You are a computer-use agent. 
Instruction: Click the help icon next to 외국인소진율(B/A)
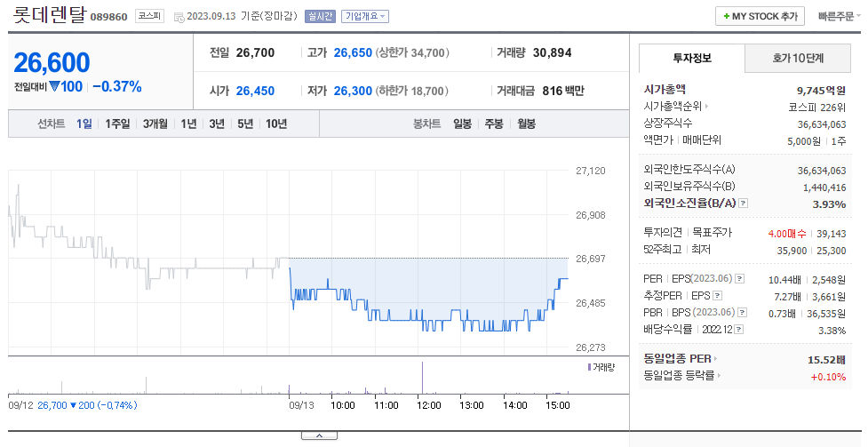tap(744, 204)
